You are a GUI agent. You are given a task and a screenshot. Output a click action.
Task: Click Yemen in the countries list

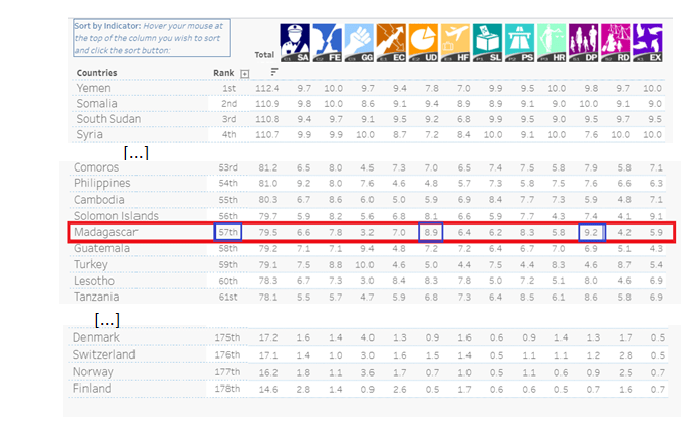(x=96, y=88)
